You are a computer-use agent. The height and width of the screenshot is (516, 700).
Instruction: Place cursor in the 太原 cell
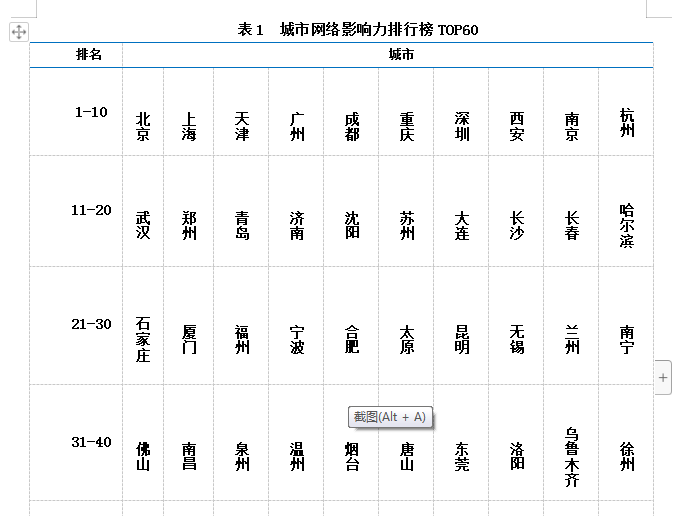[407, 340]
